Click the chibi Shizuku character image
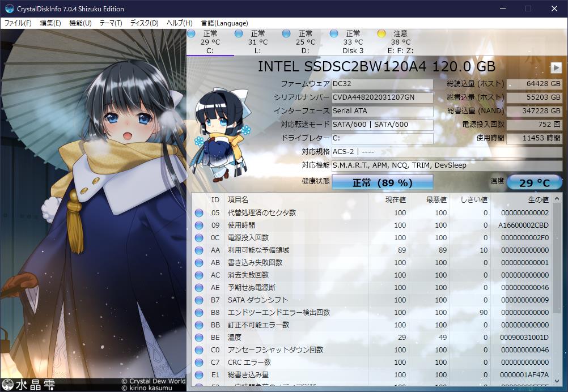The width and height of the screenshot is (568, 392). click(222, 134)
